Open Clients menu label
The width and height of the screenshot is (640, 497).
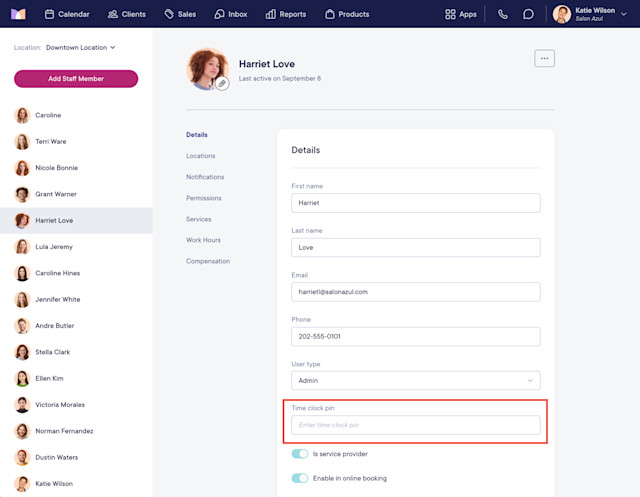pos(133,14)
